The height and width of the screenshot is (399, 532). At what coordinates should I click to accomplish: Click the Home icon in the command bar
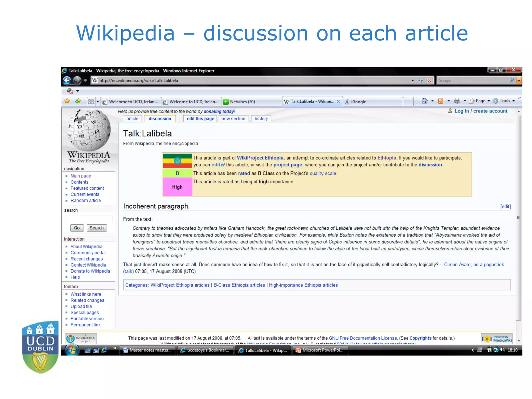pos(425,101)
